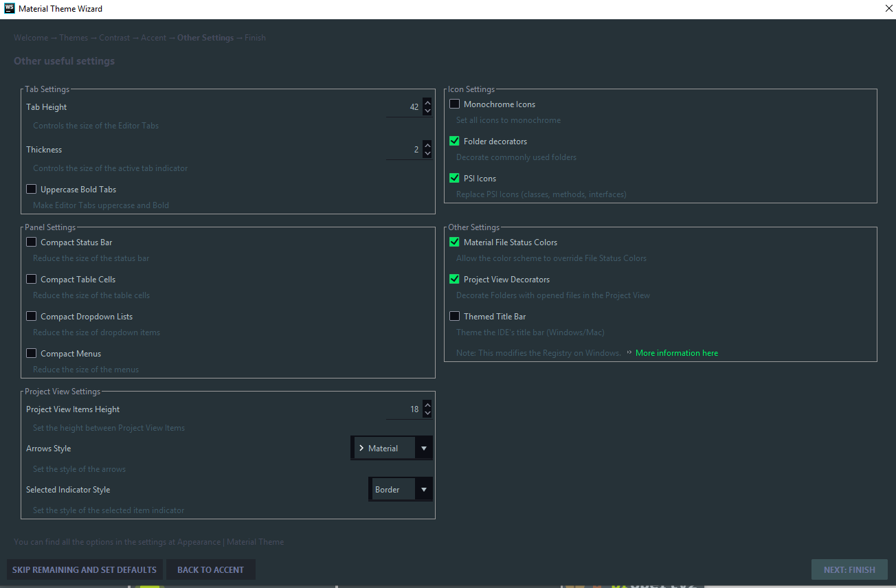Click 'Theme the IDE's title bar' text
The height and width of the screenshot is (588, 896).
pyautogui.click(x=530, y=332)
